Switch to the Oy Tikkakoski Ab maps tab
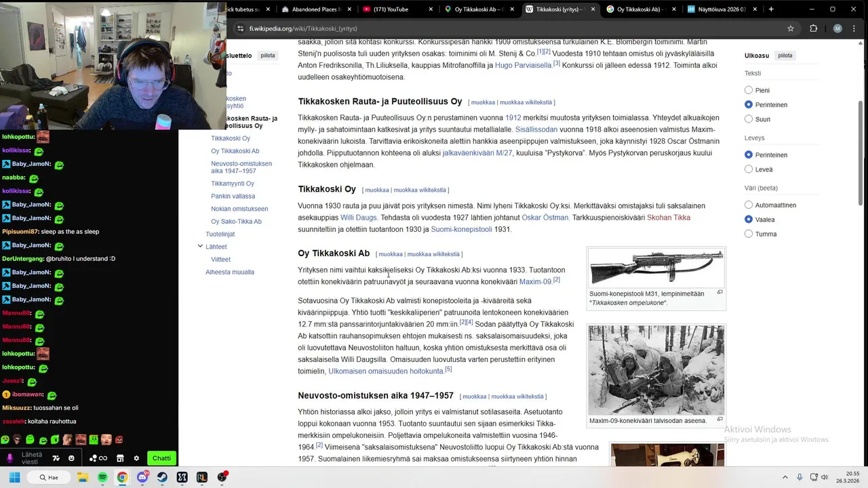This screenshot has width=868, height=488. 476,9
